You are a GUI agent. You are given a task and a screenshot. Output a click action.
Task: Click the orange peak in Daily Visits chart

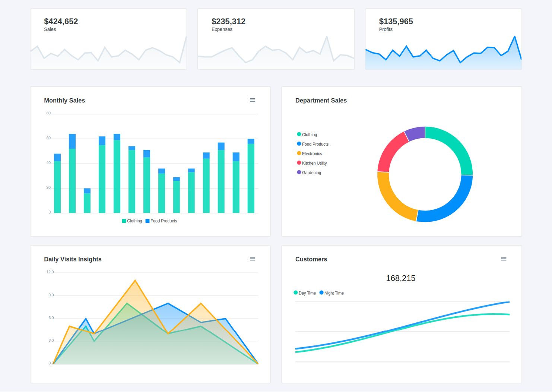pos(135,281)
